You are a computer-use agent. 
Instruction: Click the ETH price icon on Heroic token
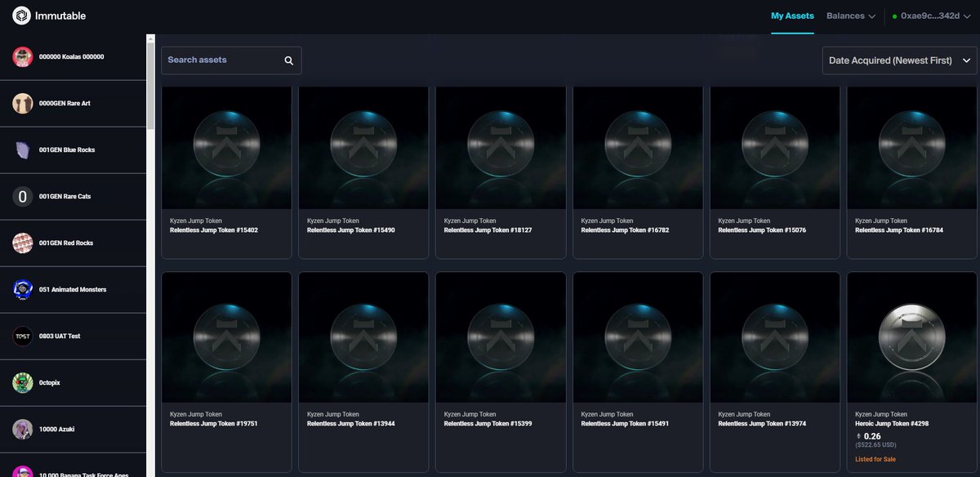858,436
